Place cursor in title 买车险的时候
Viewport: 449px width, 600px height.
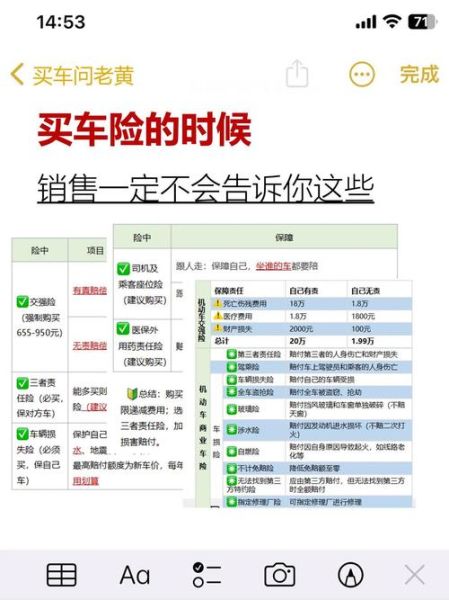[144, 130]
